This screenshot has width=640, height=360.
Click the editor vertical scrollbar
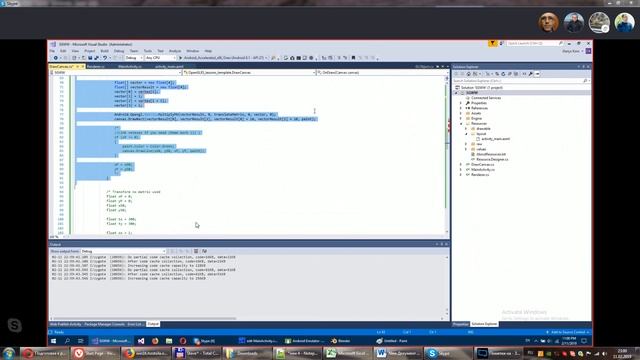[x=447, y=155]
